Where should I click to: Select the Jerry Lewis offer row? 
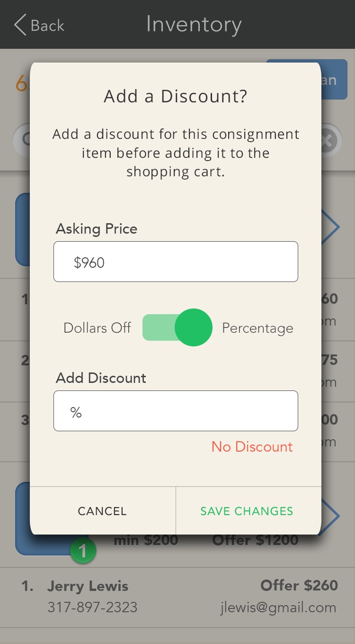177,596
